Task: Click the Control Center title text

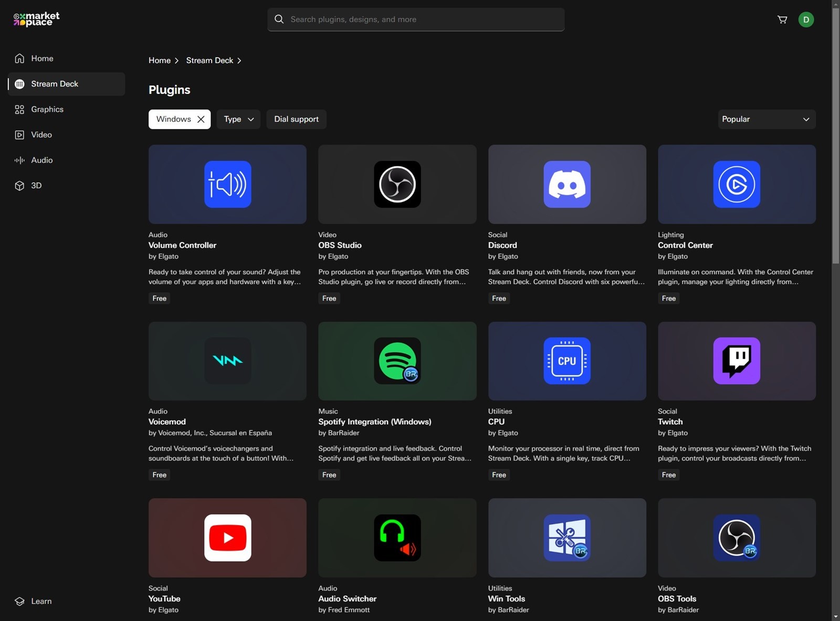Action: pos(685,245)
